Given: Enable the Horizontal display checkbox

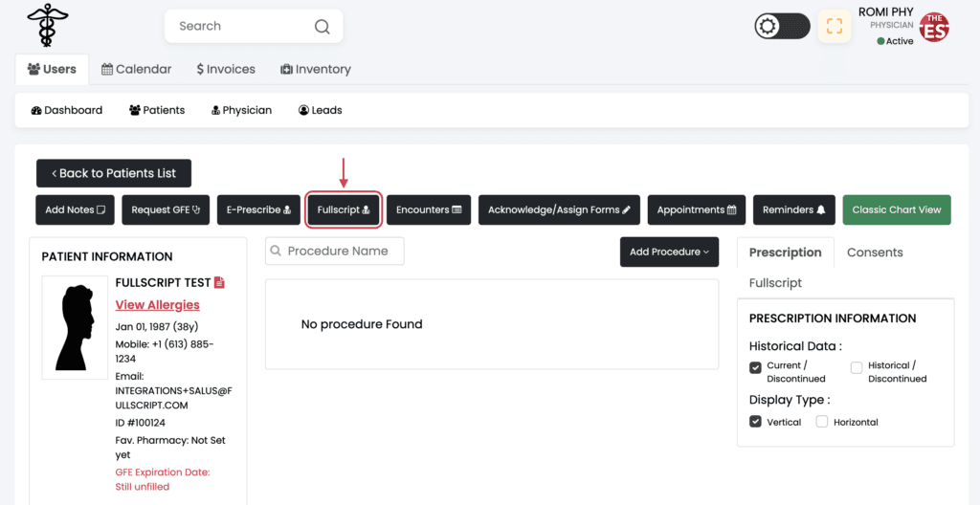Looking at the screenshot, I should [822, 421].
